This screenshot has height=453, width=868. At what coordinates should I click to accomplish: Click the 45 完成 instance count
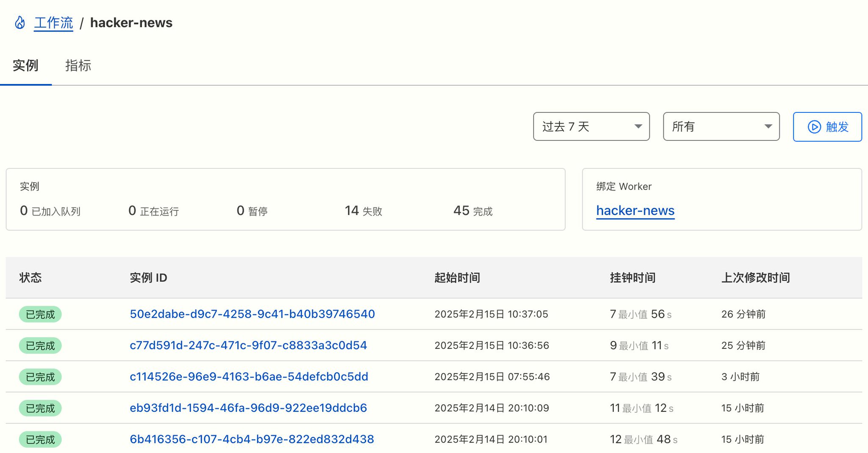point(473,211)
